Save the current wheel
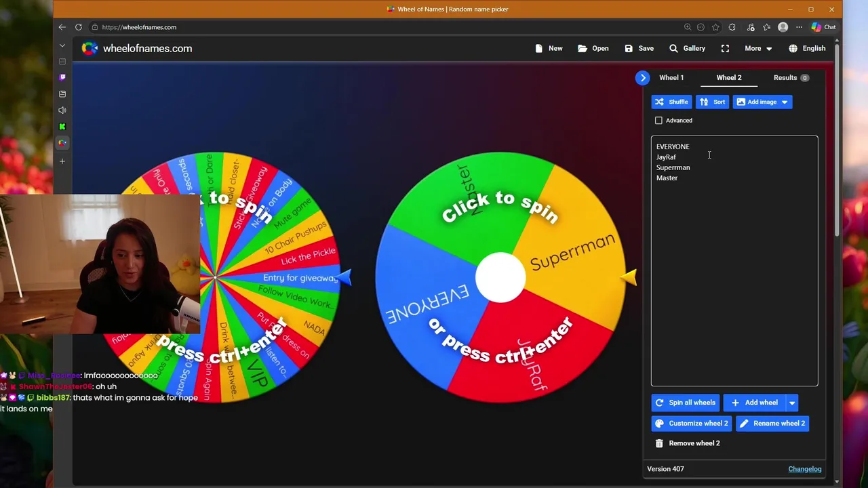Image resolution: width=868 pixels, height=488 pixels. (x=639, y=49)
